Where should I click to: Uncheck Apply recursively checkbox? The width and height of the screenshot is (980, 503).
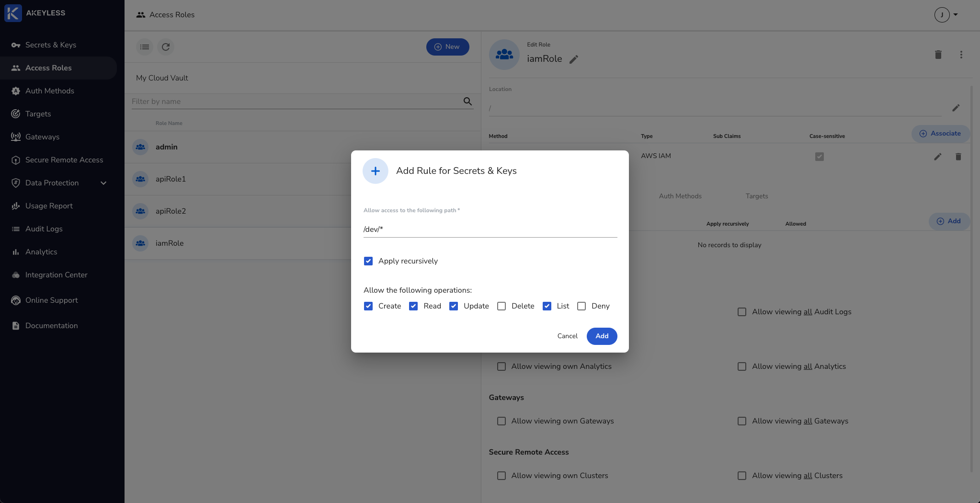coord(368,261)
